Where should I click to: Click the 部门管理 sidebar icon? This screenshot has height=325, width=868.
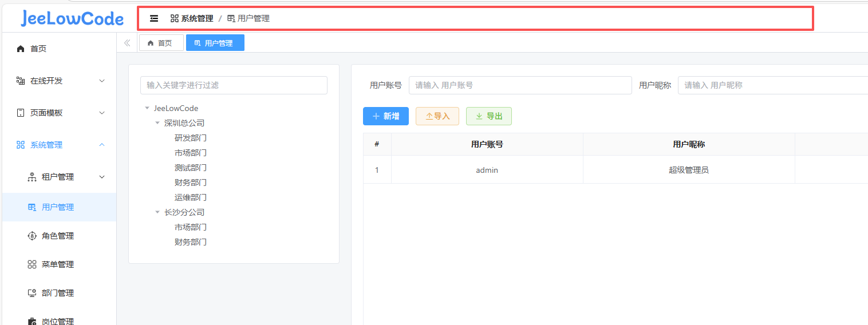point(32,293)
